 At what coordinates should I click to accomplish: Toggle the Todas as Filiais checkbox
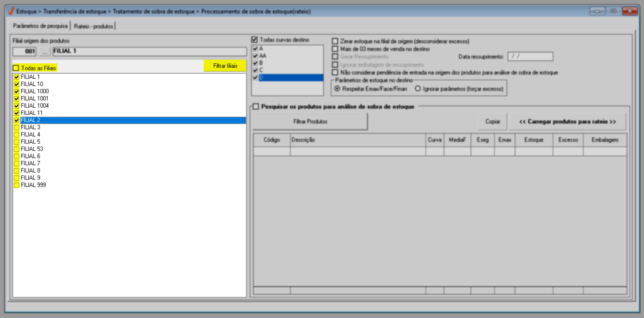point(16,68)
